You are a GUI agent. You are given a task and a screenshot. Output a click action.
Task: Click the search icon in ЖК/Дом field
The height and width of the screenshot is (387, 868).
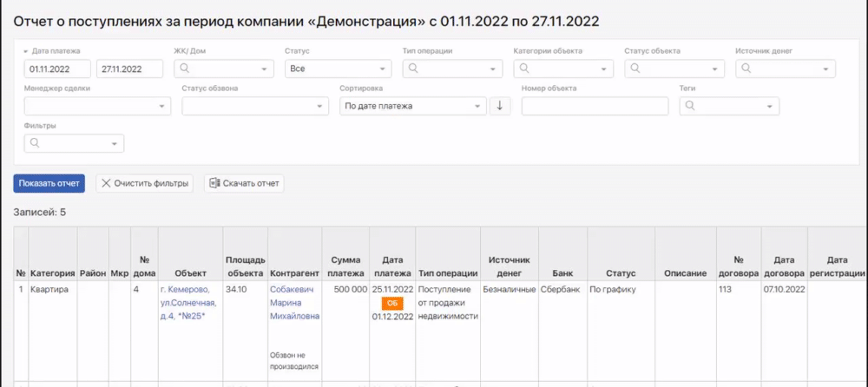click(185, 69)
